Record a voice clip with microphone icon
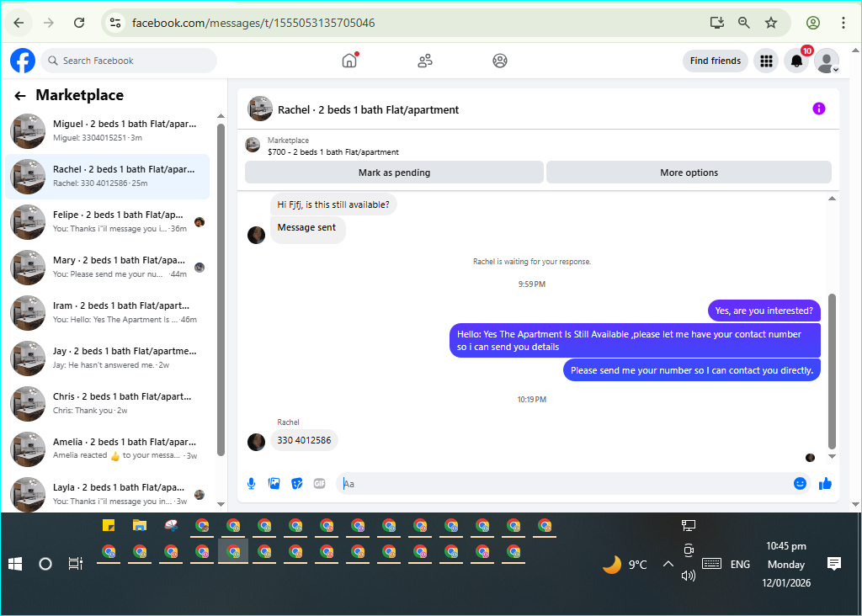This screenshot has height=616, width=862. coord(251,484)
